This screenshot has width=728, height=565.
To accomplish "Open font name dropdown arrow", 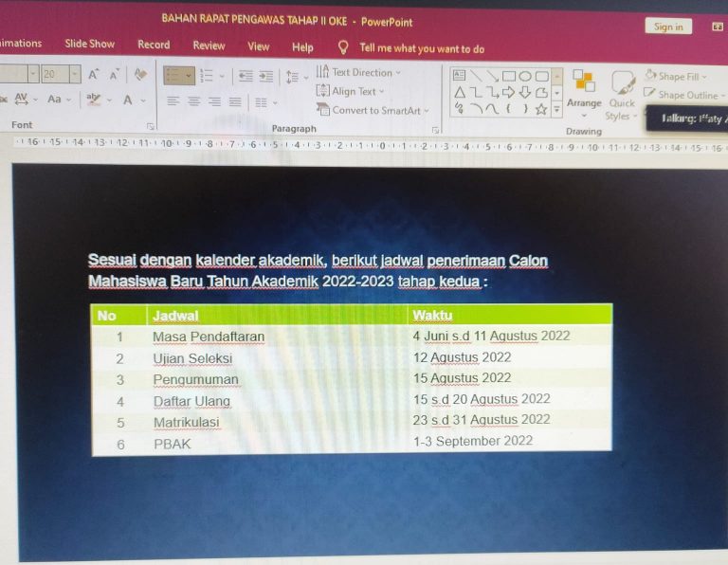I will click(33, 73).
